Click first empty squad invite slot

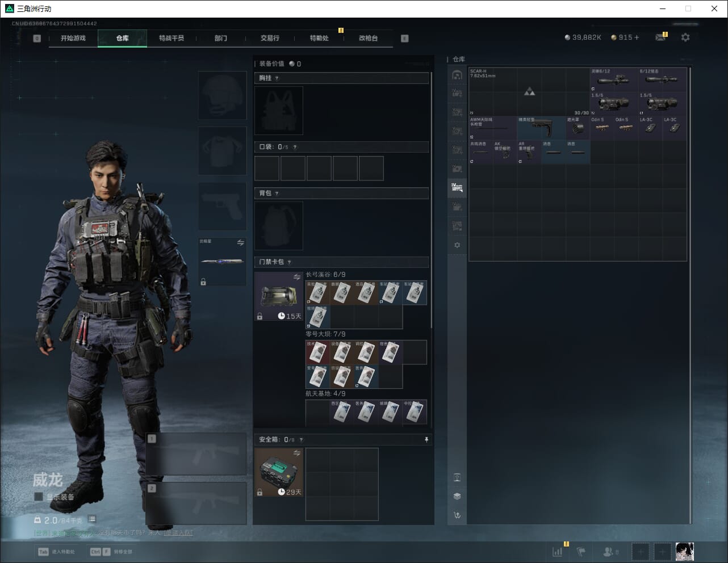pos(640,552)
